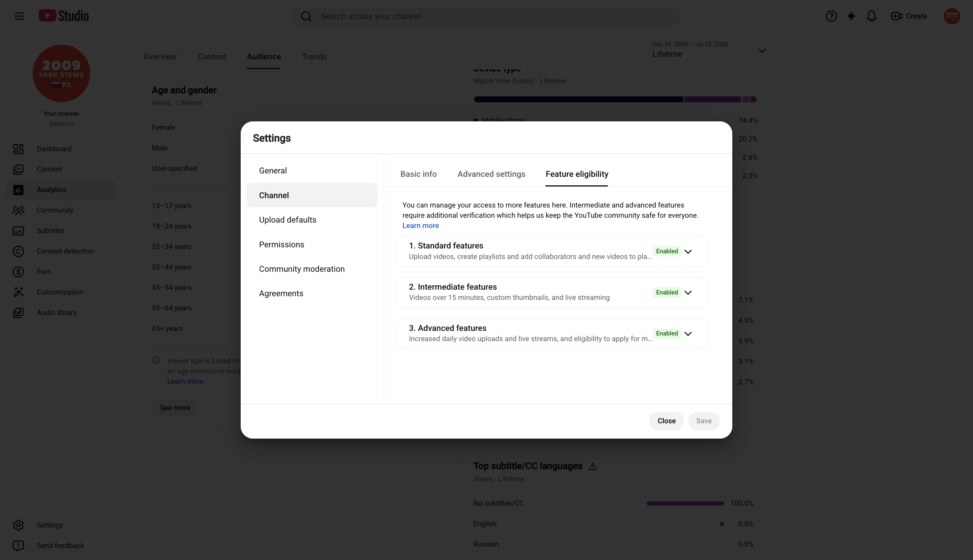Click the subtitle languages warning triangle icon

click(x=593, y=466)
